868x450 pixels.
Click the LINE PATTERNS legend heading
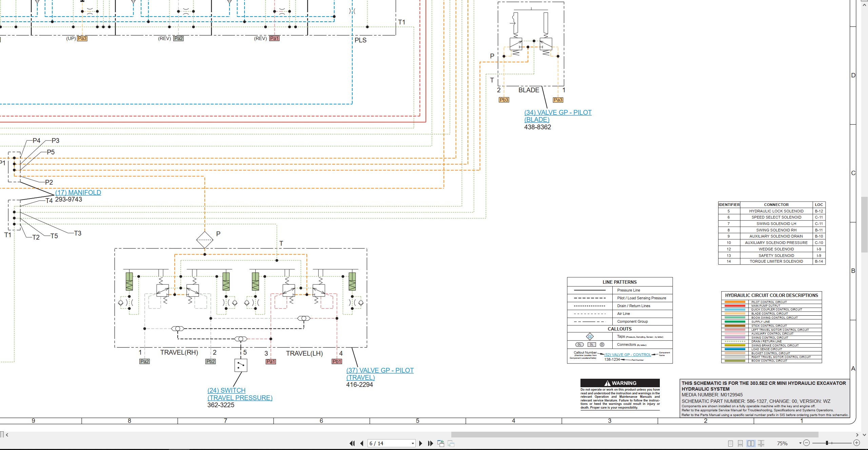pos(619,282)
